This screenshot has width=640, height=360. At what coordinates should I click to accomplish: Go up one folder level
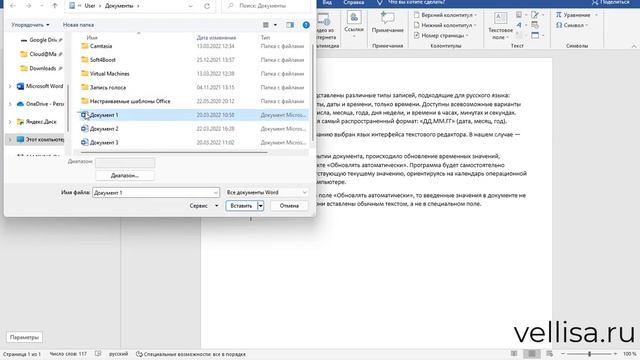click(x=55, y=6)
